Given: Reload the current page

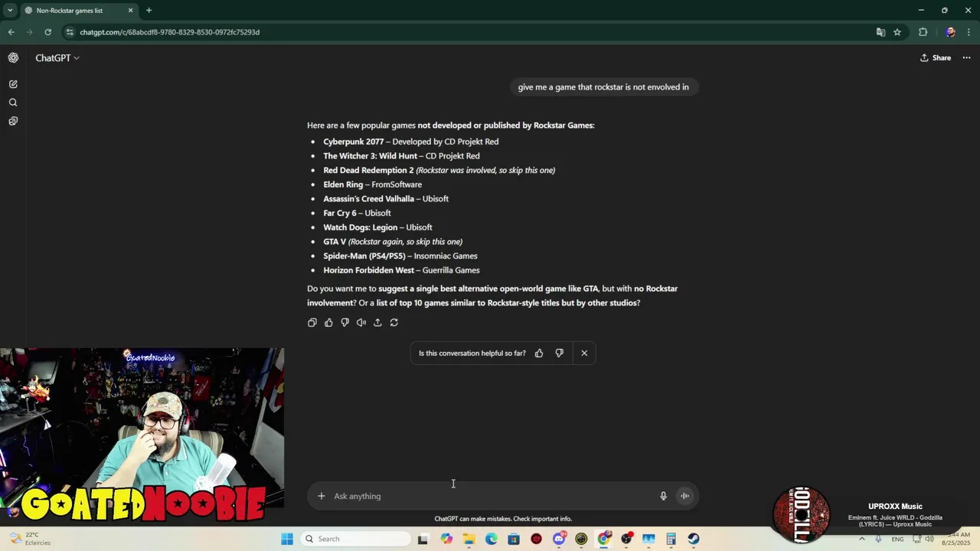Looking at the screenshot, I should pos(47,32).
